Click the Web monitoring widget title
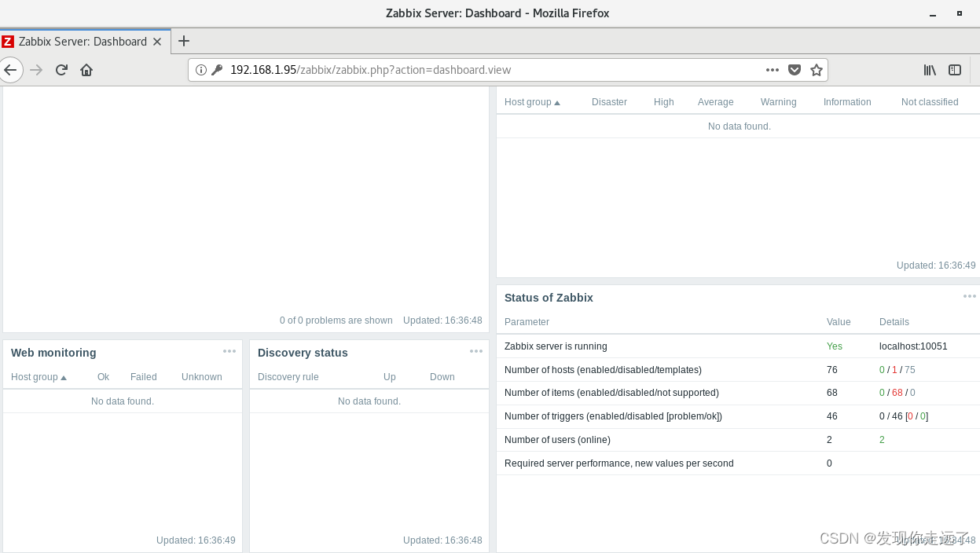 [x=53, y=353]
